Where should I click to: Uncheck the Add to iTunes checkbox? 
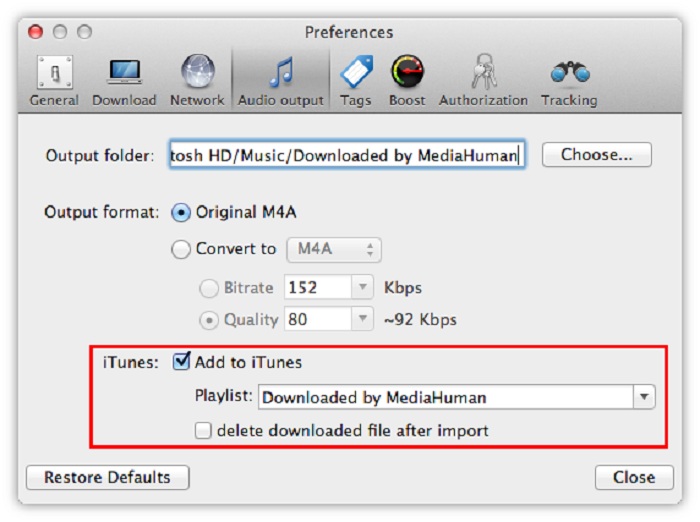tap(182, 362)
